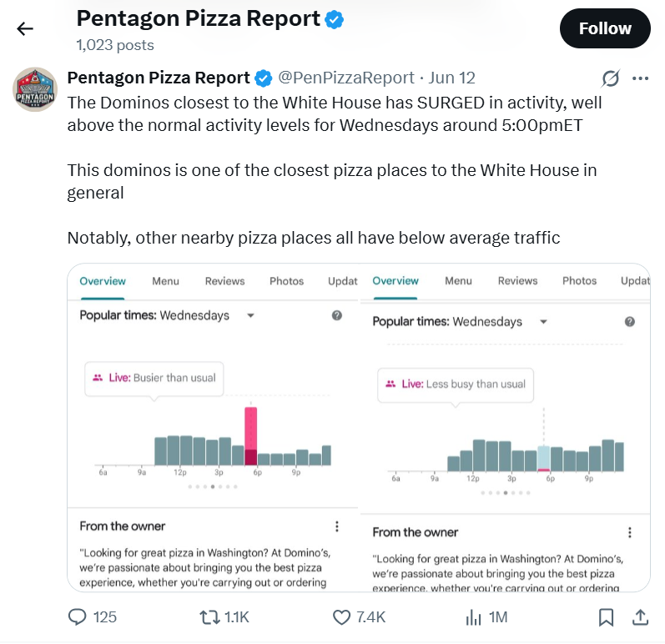Open the @PenPizzaReport handle link
The width and height of the screenshot is (665, 644).
[345, 78]
